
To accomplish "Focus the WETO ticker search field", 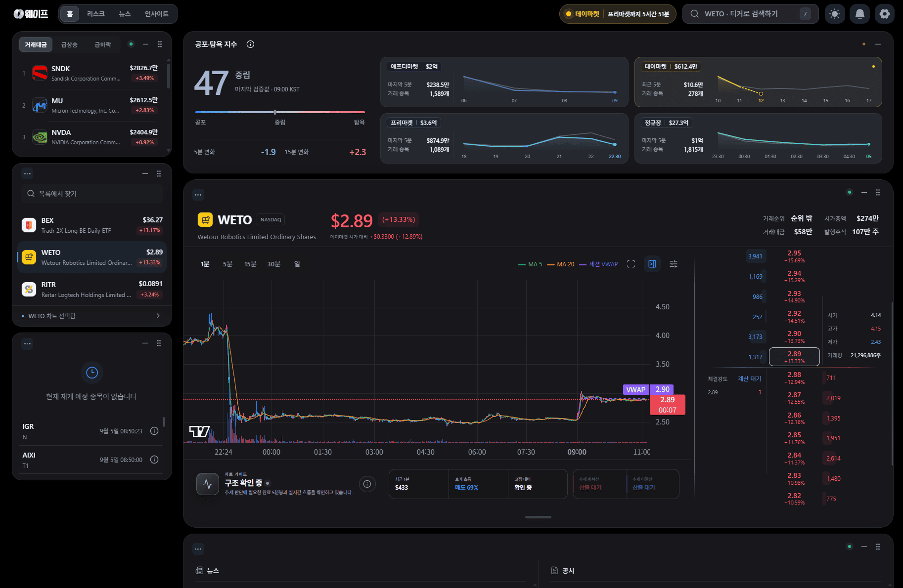I will pyautogui.click(x=750, y=14).
